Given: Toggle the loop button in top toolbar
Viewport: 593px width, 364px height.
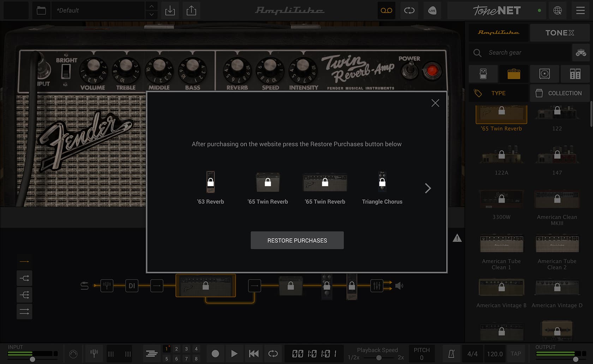Looking at the screenshot, I should point(409,11).
